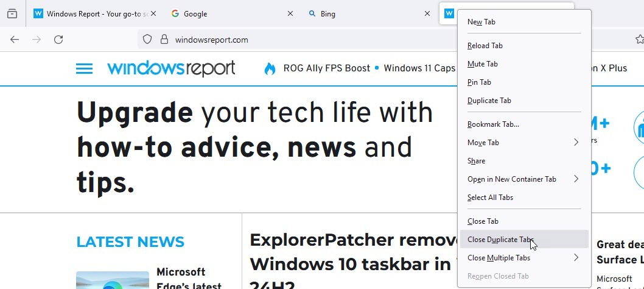
Task: Open the ExplorerPatcher article headline
Action: point(353,262)
